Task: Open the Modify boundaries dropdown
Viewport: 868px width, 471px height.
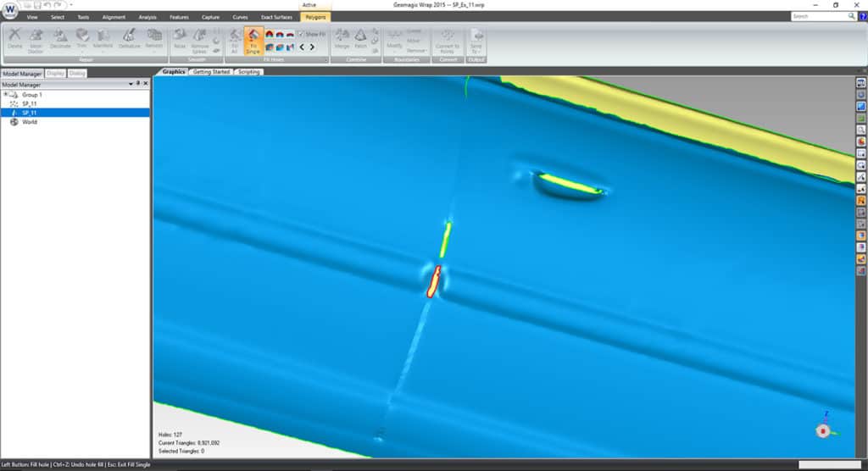Action: tap(395, 39)
